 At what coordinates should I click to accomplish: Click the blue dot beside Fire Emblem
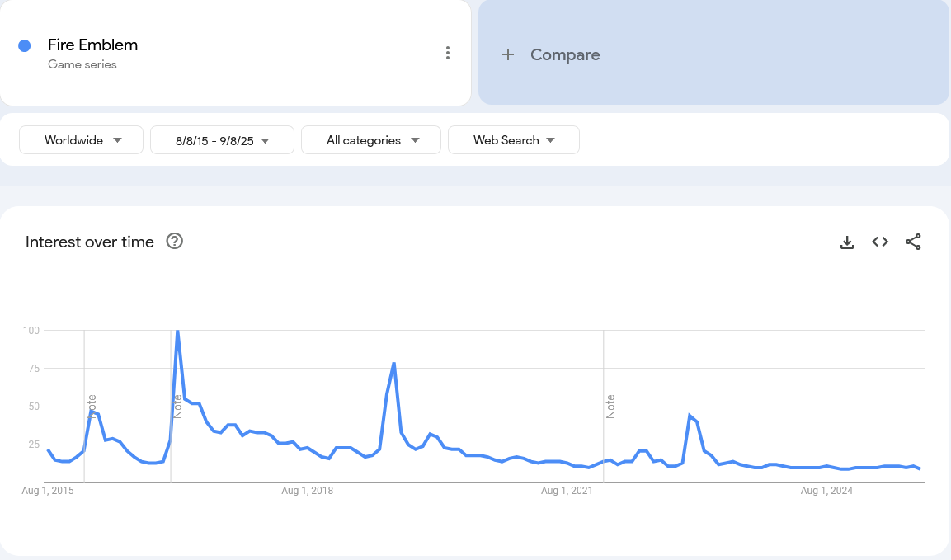25,46
